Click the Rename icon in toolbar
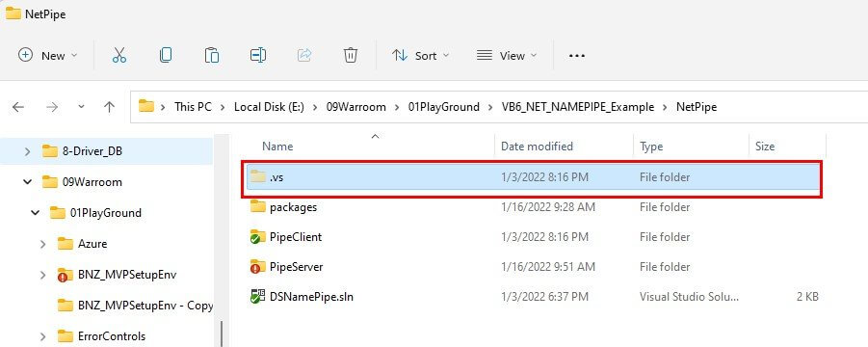Image resolution: width=868 pixels, height=347 pixels. tap(258, 55)
